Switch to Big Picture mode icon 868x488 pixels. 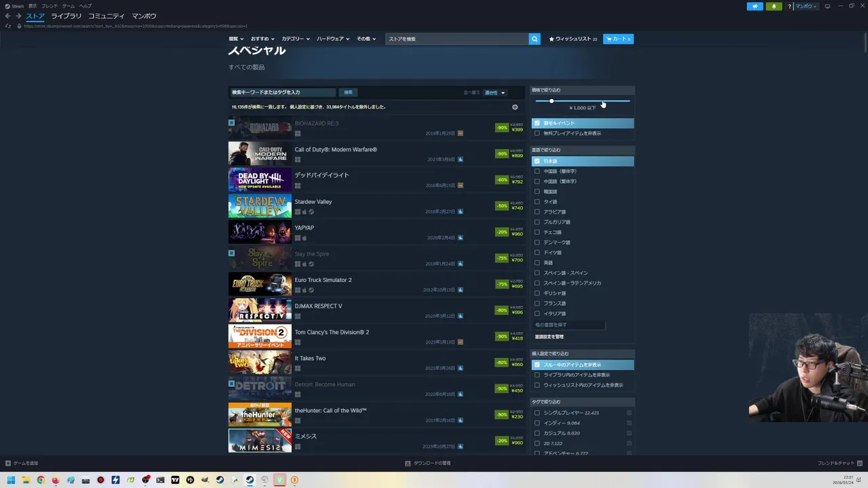827,6
